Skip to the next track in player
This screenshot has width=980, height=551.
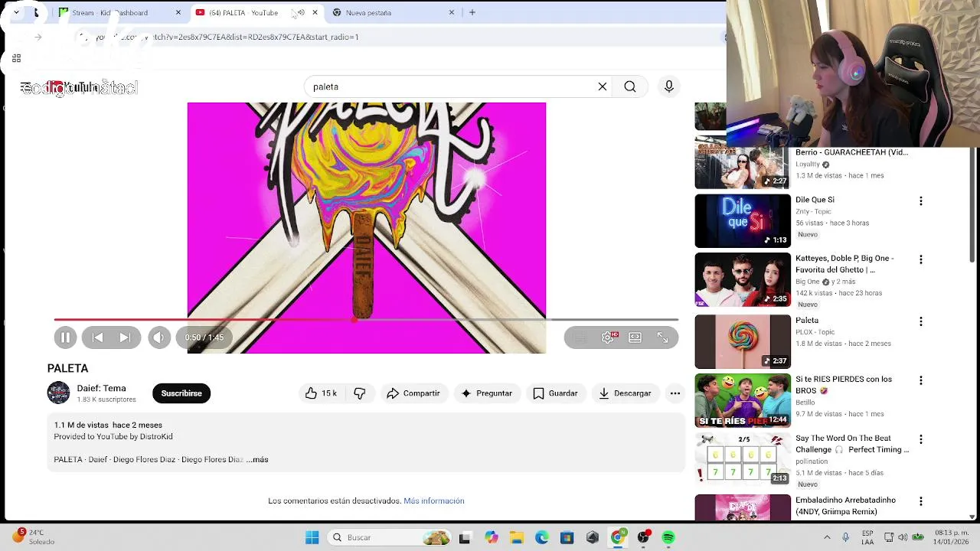[125, 337]
